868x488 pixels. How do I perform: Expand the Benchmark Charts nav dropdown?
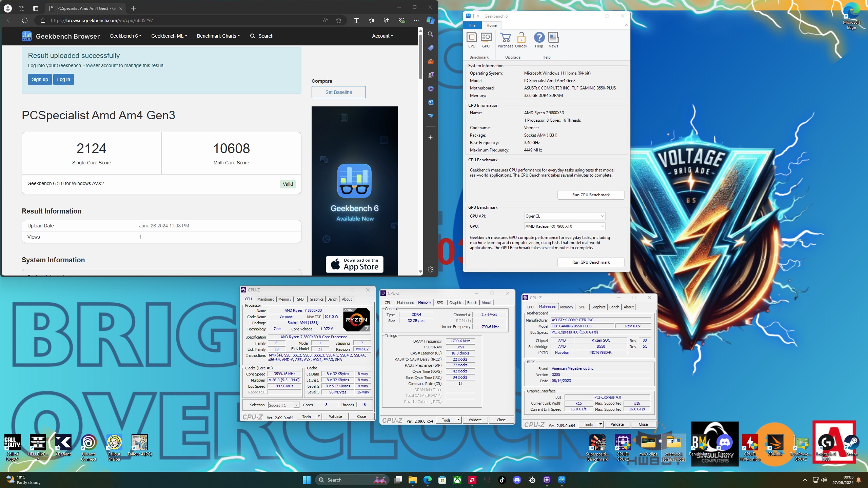coord(218,36)
